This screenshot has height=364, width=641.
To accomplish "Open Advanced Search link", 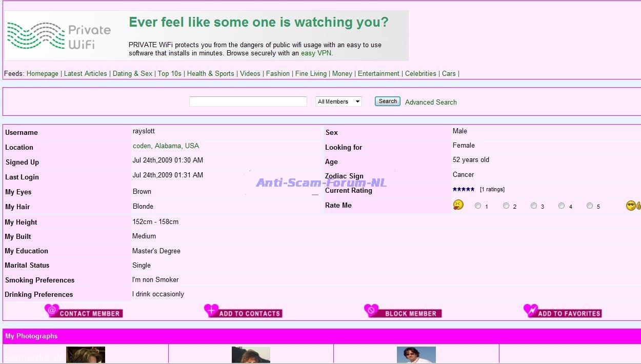I will (431, 102).
